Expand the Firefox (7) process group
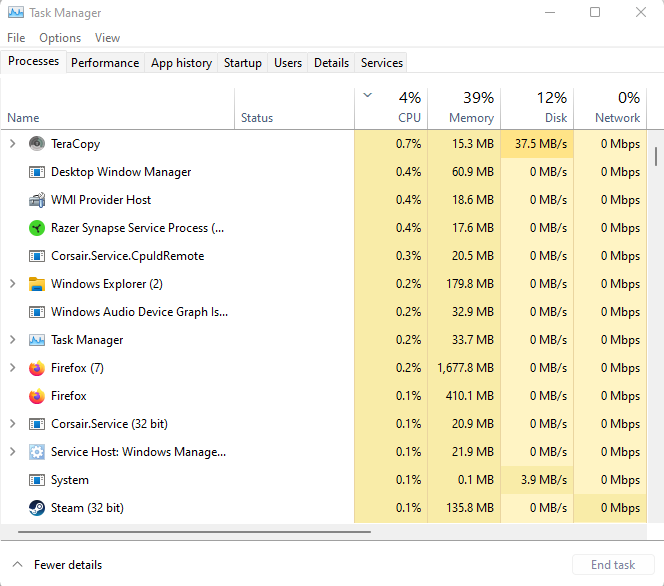Viewport: 664px width, 586px height. pos(13,368)
